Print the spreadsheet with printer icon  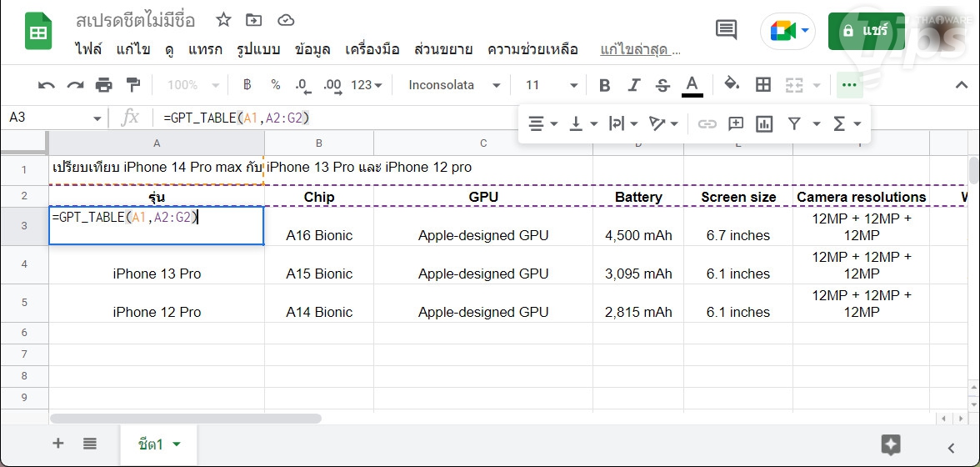(103, 85)
